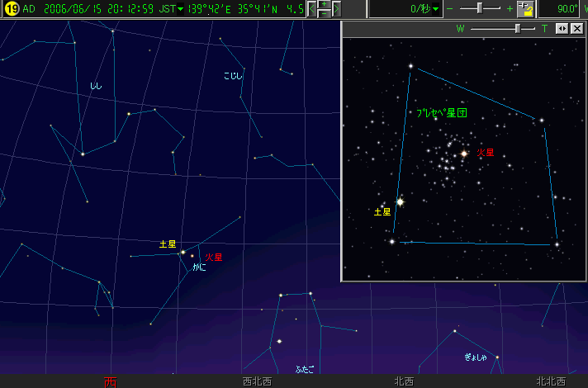The image size is (588, 388).
Task: Click the plus time step button
Action: (x=324, y=5)
